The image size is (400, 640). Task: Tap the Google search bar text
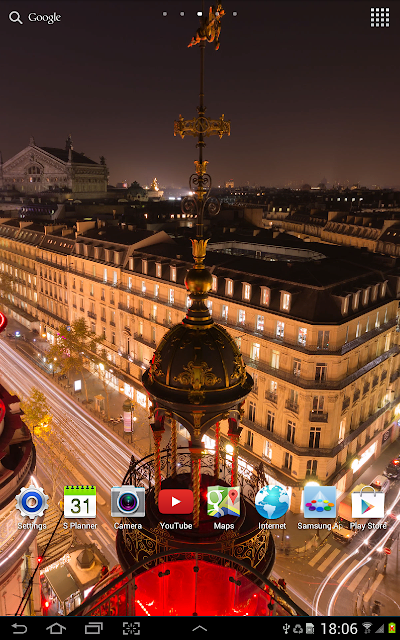pyautogui.click(x=44, y=18)
